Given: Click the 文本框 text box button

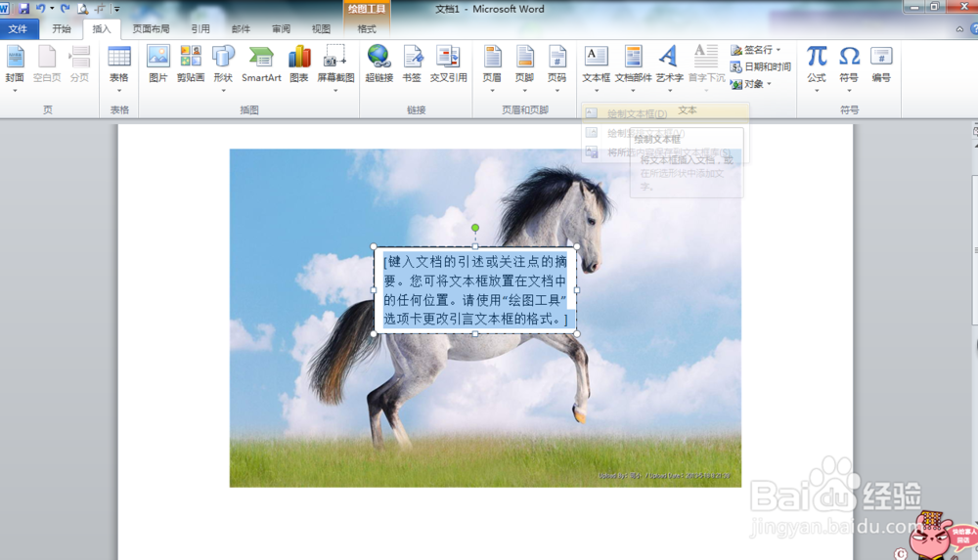Looking at the screenshot, I should [x=597, y=68].
